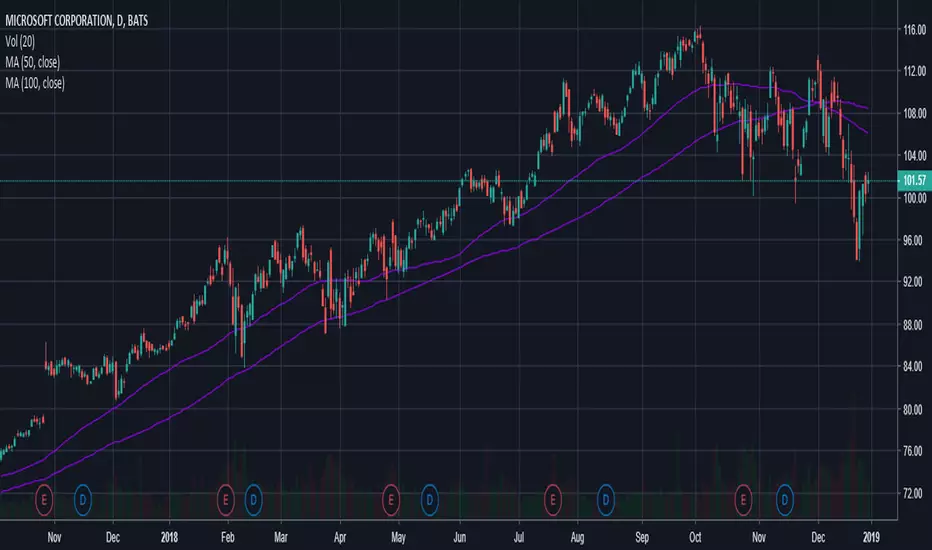Click the 100.00 price axis label

(914, 198)
